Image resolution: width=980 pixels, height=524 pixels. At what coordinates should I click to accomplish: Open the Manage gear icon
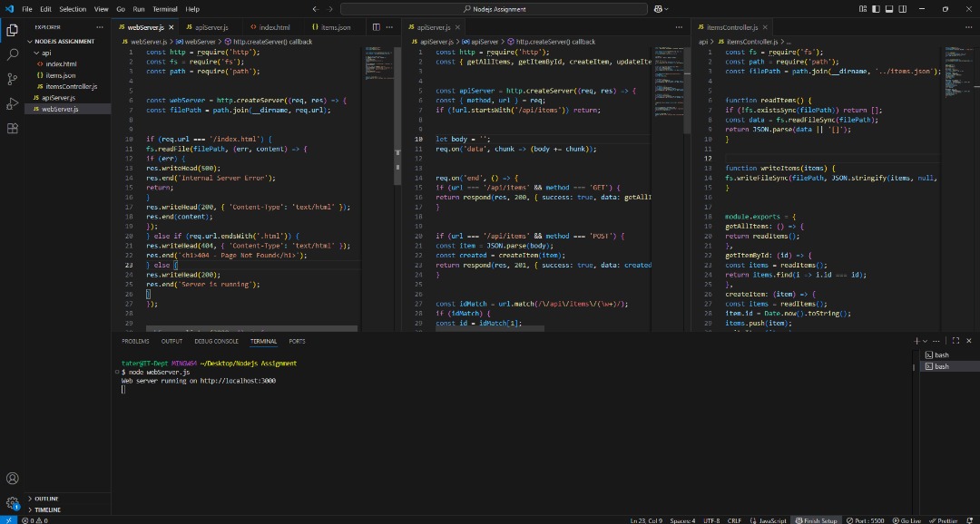(x=12, y=503)
